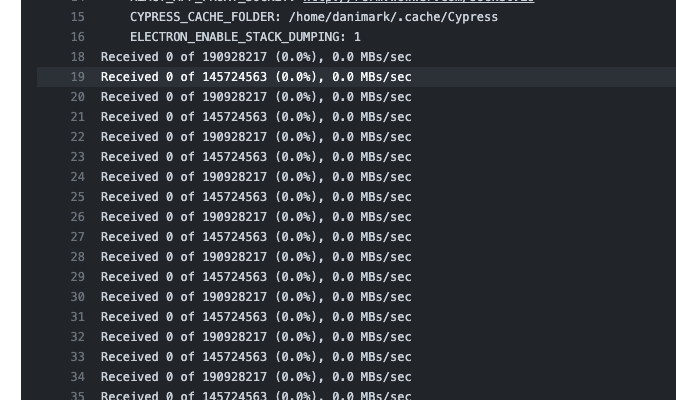
Task: Select line number 26 in the gutter
Action: [x=78, y=217]
